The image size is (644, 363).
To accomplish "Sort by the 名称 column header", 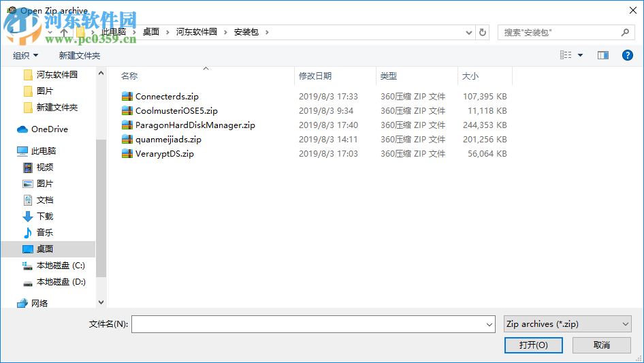I will pyautogui.click(x=129, y=76).
